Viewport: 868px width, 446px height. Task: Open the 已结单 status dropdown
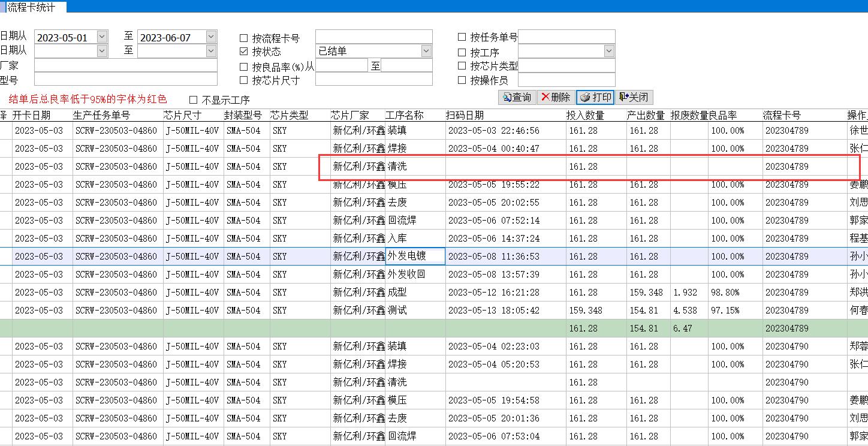[x=426, y=52]
